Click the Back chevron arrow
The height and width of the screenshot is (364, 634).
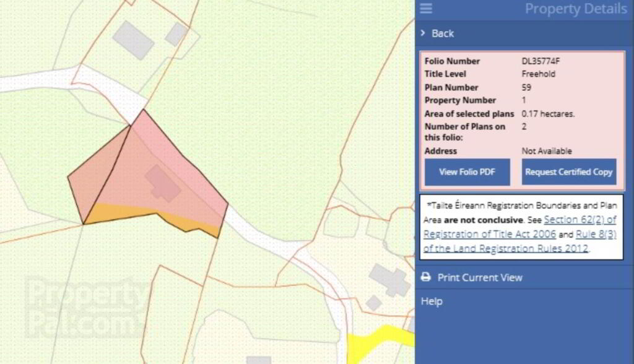[423, 33]
